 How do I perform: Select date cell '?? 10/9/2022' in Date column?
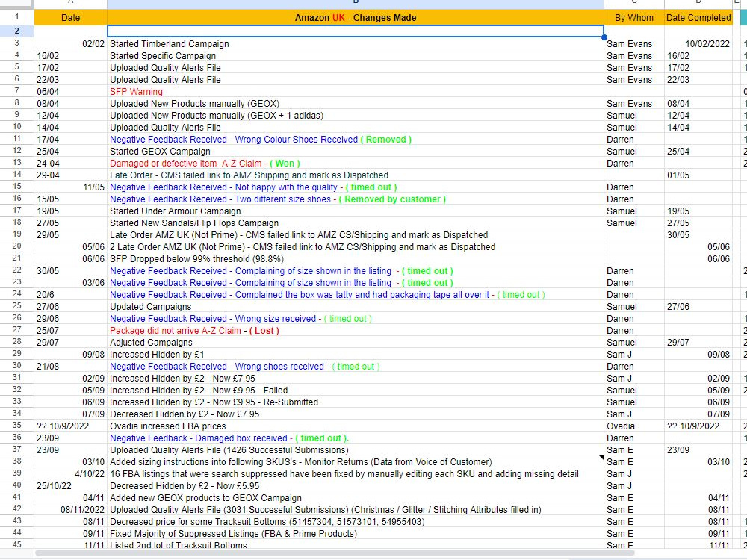point(70,426)
